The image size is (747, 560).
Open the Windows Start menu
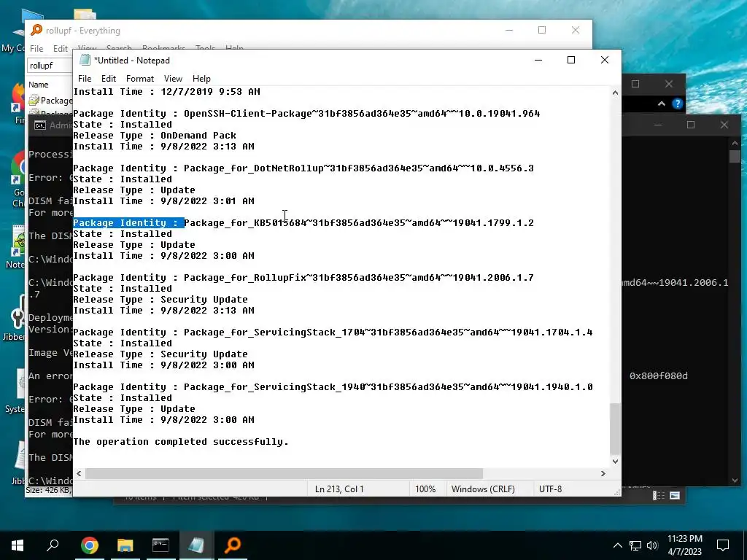click(x=18, y=545)
